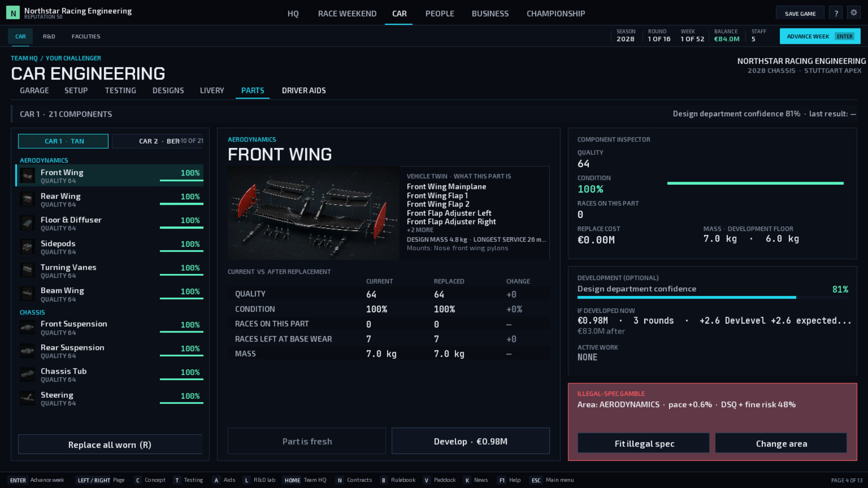Select the Front Suspension part icon
This screenshot has width=868, height=488.
28,328
